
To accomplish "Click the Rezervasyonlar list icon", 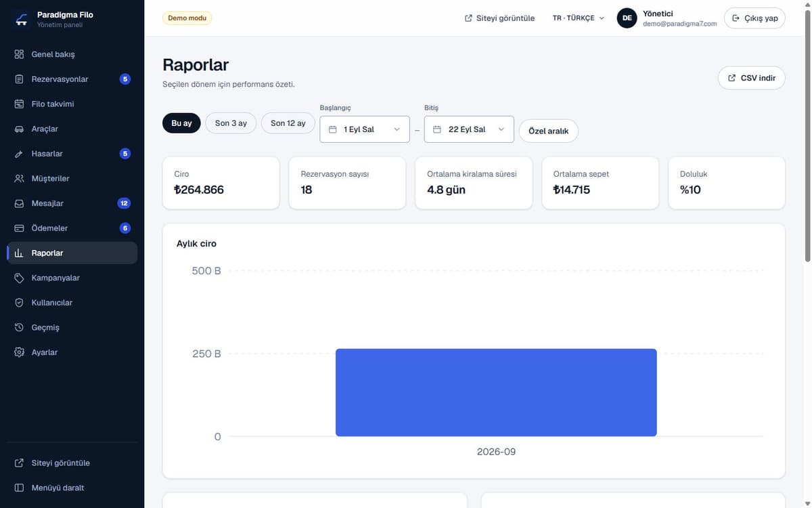I will point(19,79).
